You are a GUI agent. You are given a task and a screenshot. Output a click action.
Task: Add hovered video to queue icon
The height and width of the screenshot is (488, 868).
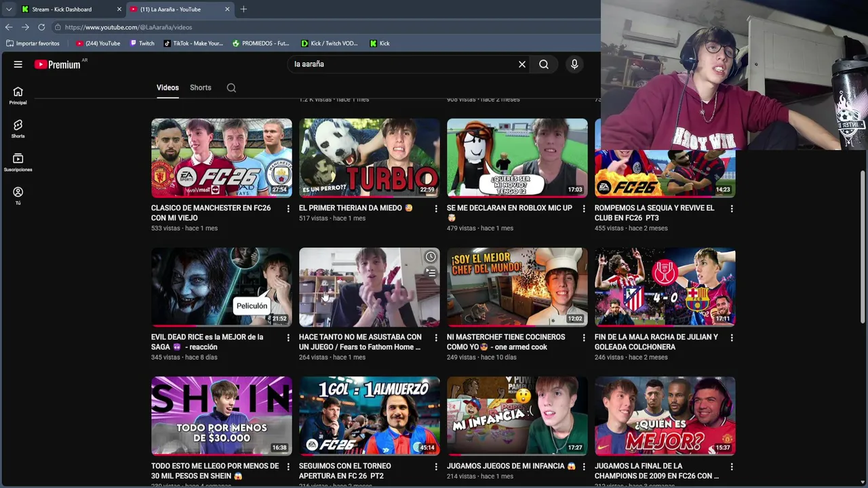tap(431, 273)
